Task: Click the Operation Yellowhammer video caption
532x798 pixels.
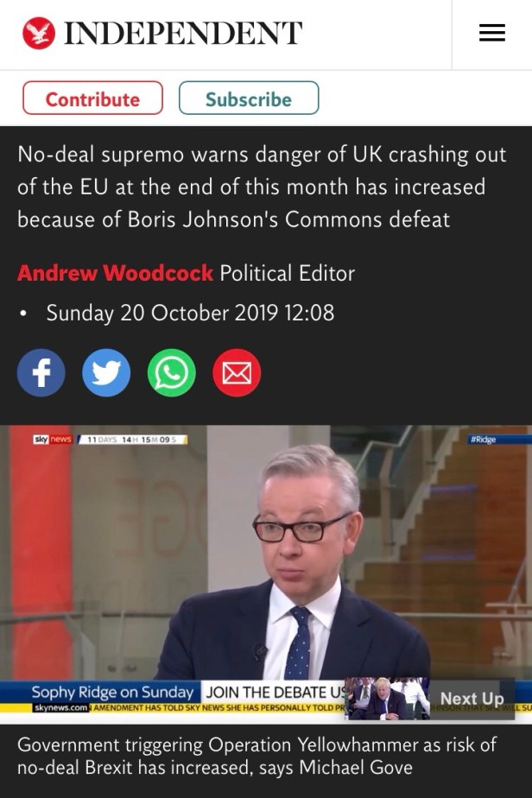Action: point(256,756)
